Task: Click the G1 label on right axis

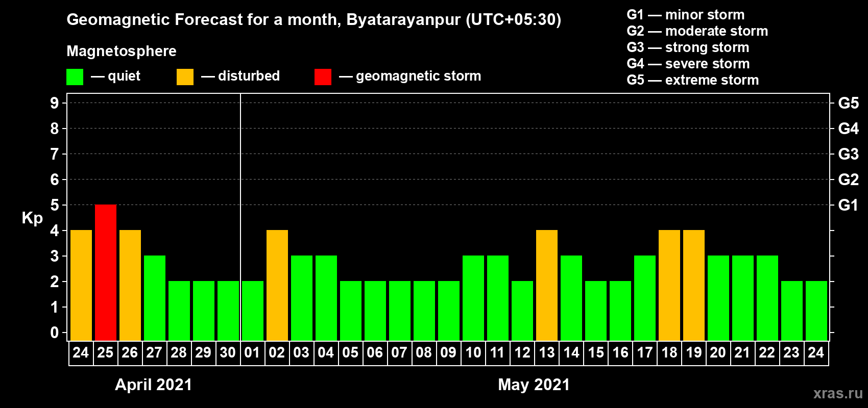Action: tap(848, 205)
